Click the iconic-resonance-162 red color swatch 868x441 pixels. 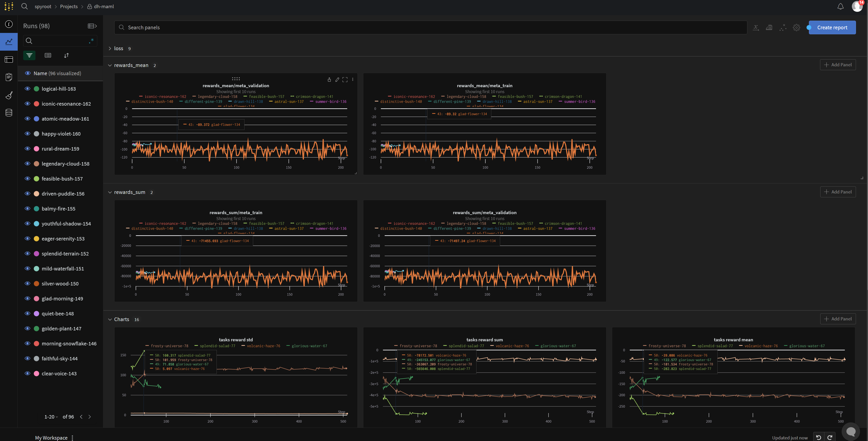tap(36, 104)
